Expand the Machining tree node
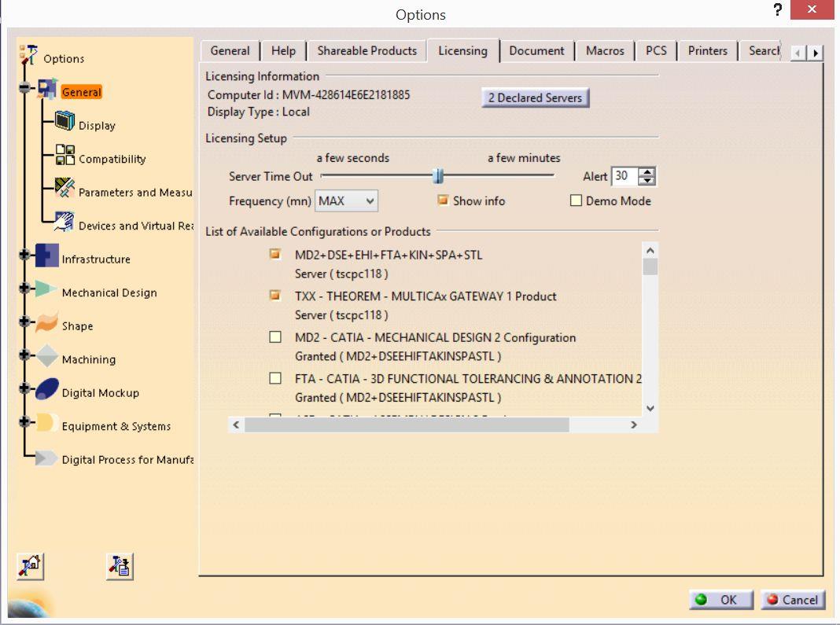The width and height of the screenshot is (840, 625). pyautogui.click(x=24, y=355)
